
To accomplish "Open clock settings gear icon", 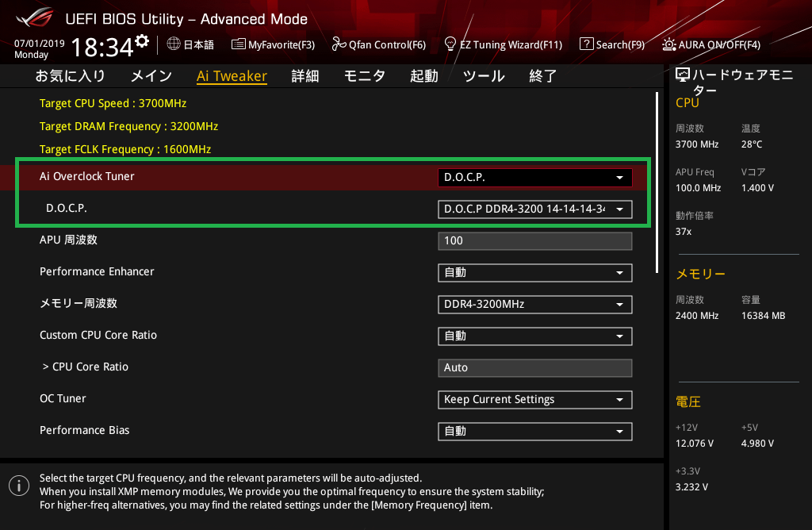I will point(142,41).
